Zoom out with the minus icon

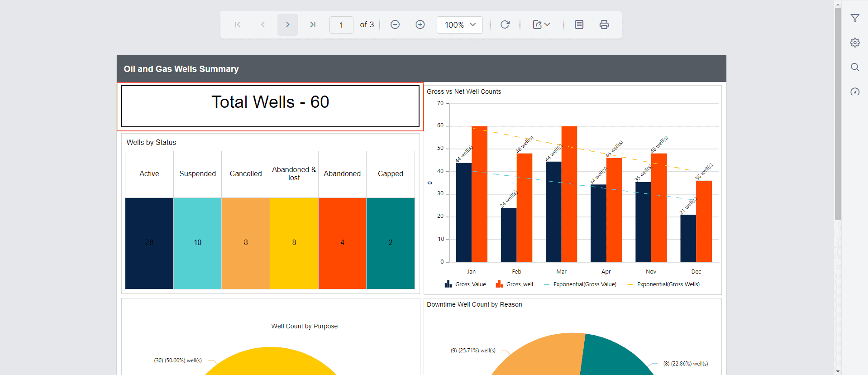coord(395,24)
